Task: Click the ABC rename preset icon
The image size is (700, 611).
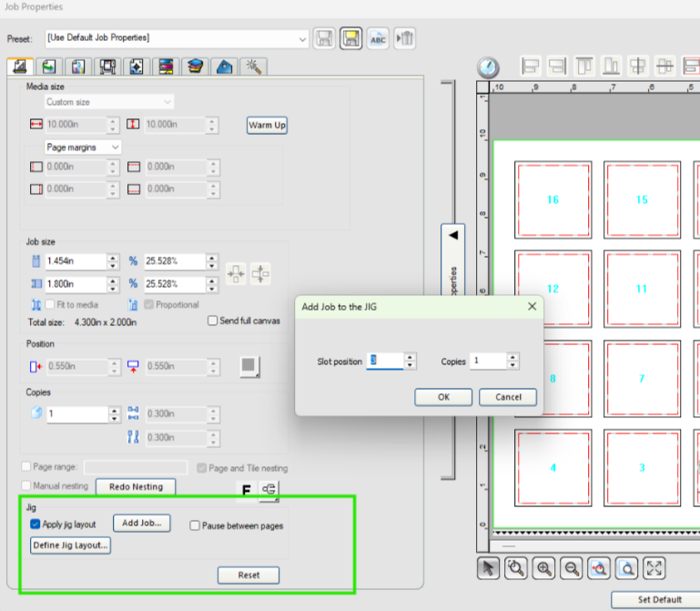Action: 378,38
